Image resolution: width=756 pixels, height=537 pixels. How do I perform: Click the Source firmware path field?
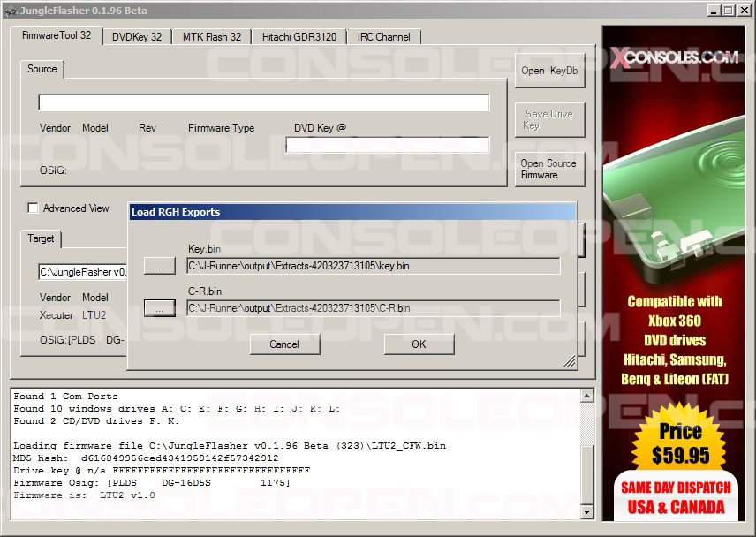coord(263,102)
